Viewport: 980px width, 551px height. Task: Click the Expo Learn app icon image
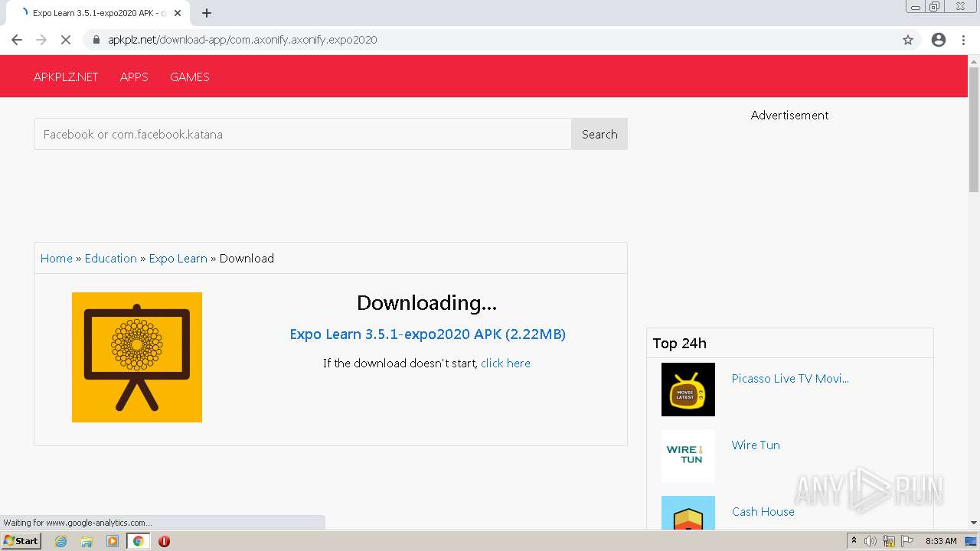[x=137, y=357]
